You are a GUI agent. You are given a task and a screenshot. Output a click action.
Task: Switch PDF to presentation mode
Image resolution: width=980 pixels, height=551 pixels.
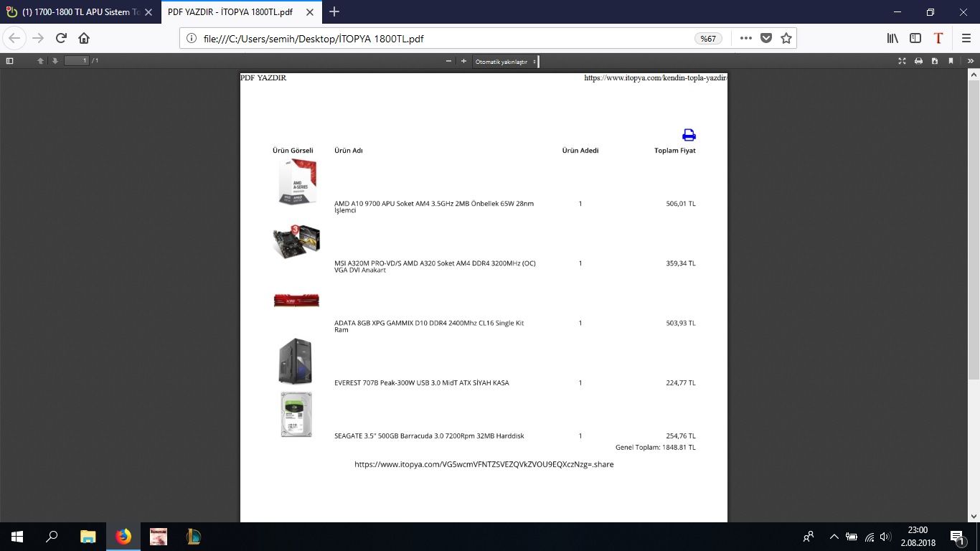coord(902,61)
